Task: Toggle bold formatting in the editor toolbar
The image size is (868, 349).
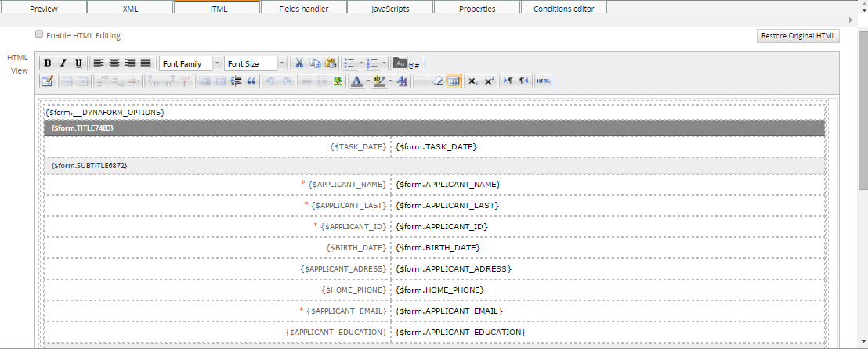Action: [x=48, y=63]
